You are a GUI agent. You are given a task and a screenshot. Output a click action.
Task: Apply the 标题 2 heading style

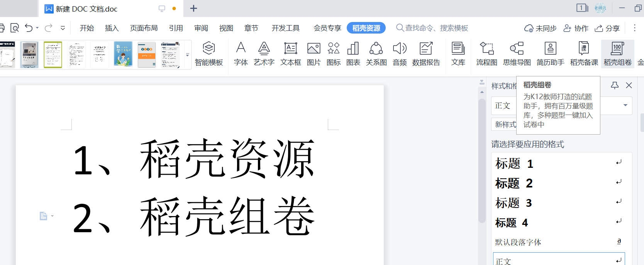coord(558,183)
